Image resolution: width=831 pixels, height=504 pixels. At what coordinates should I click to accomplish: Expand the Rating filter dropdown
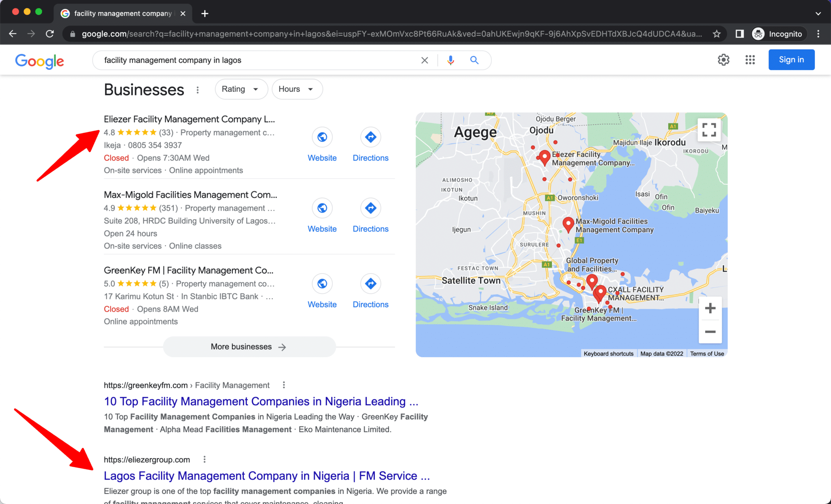(x=241, y=89)
